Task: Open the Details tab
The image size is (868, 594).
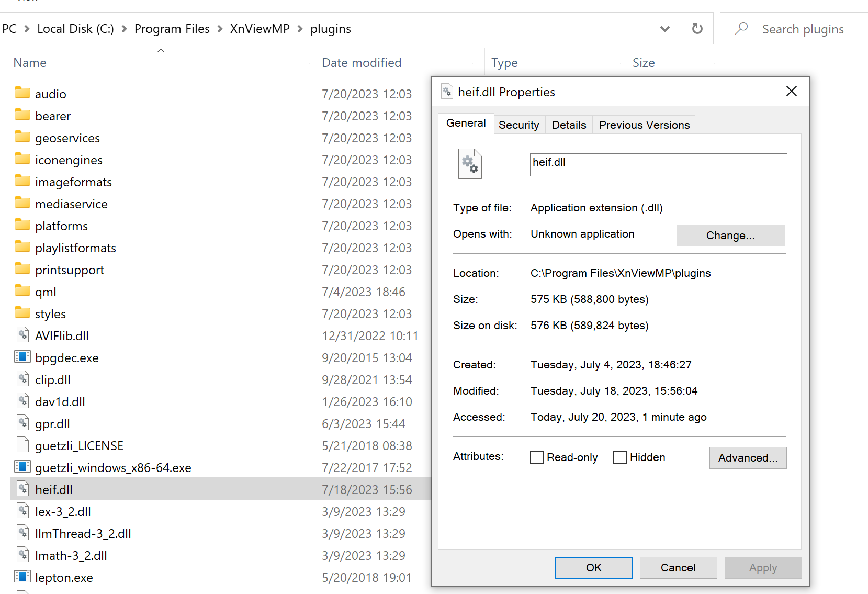Action: click(569, 125)
